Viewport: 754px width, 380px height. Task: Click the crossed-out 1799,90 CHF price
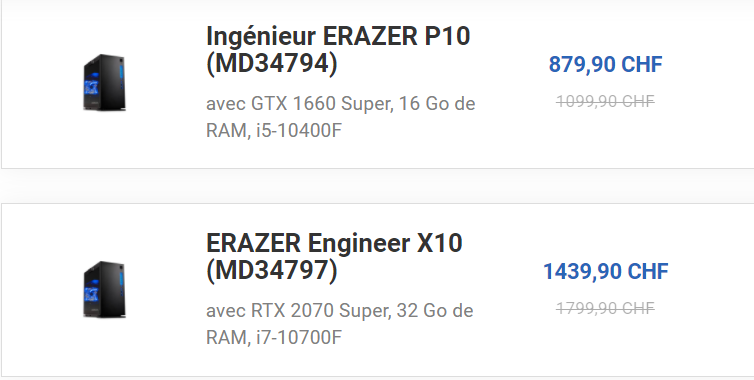pyautogui.click(x=605, y=308)
